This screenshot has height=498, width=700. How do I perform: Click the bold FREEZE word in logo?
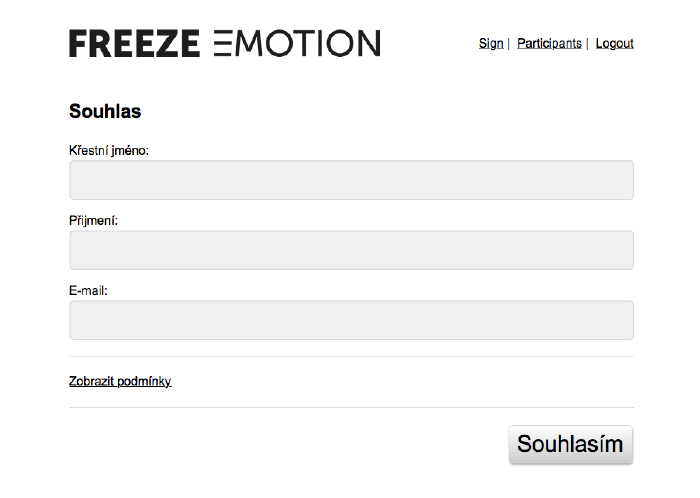(134, 43)
